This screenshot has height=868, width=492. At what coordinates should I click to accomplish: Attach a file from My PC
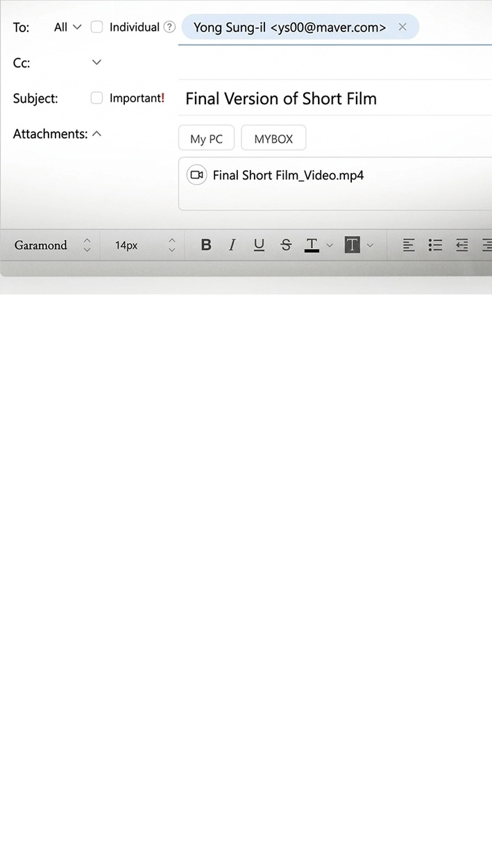(206, 138)
